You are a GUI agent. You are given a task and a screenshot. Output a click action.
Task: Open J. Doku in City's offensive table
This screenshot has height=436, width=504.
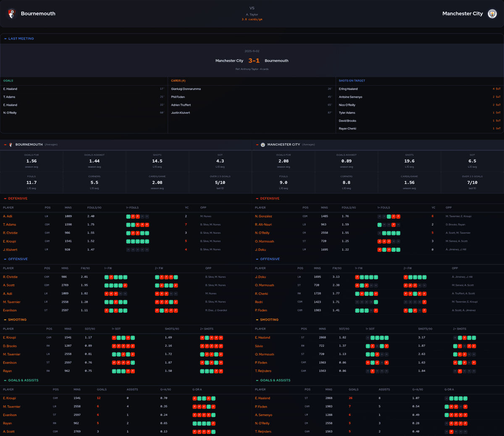coord(260,277)
